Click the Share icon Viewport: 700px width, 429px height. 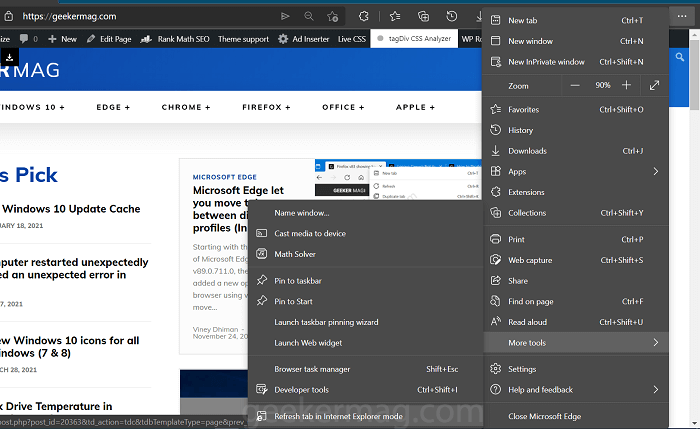tap(496, 280)
